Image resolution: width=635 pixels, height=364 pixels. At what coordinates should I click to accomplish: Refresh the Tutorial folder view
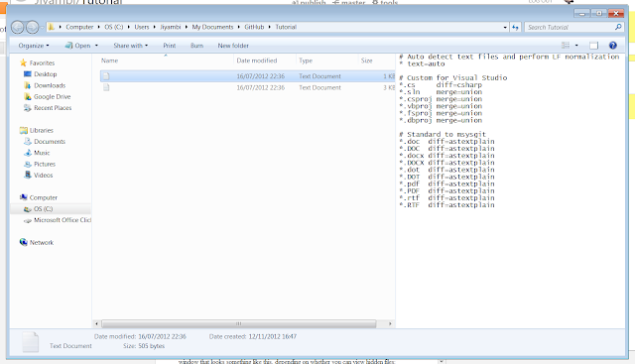pyautogui.click(x=515, y=27)
